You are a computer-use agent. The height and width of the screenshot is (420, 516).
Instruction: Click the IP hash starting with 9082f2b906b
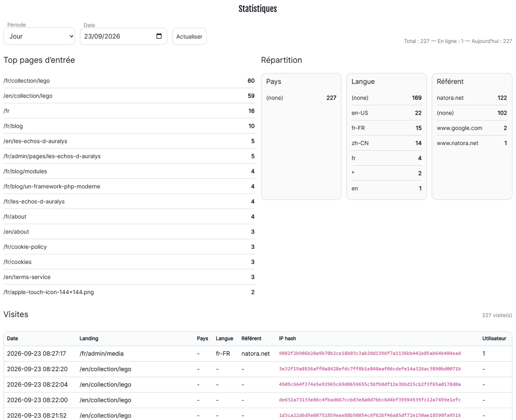[x=370, y=353]
